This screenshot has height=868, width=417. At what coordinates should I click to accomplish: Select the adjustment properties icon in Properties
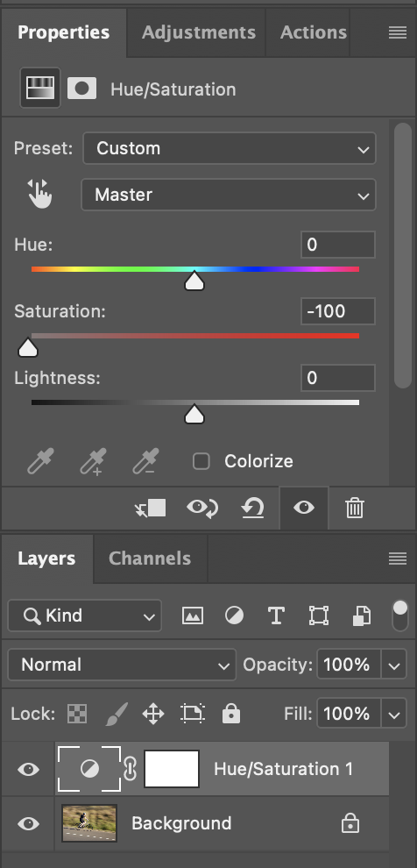[x=40, y=88]
